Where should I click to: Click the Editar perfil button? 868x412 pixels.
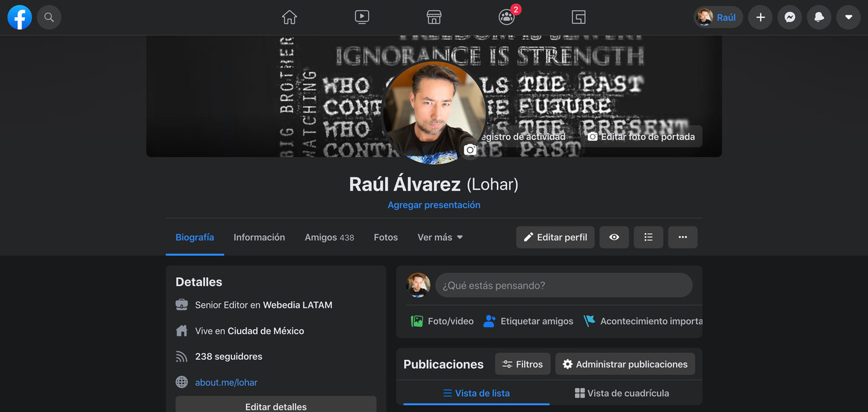(x=555, y=237)
